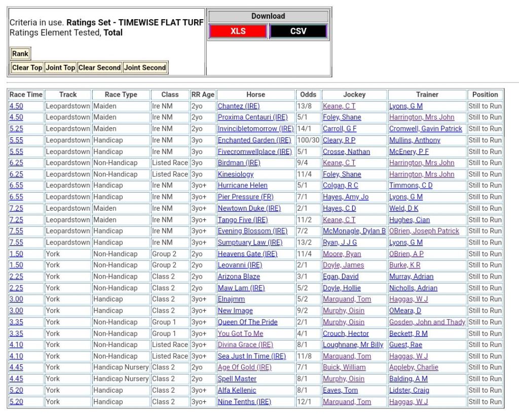Click jockey link McMonagle, Dylan B
519x420 pixels.
[354, 231]
